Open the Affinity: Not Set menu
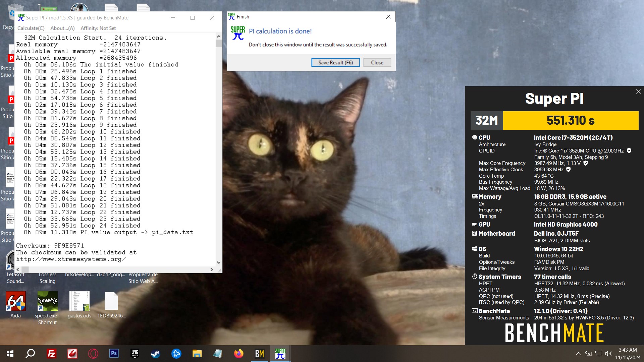The height and width of the screenshot is (362, 644). [x=98, y=28]
